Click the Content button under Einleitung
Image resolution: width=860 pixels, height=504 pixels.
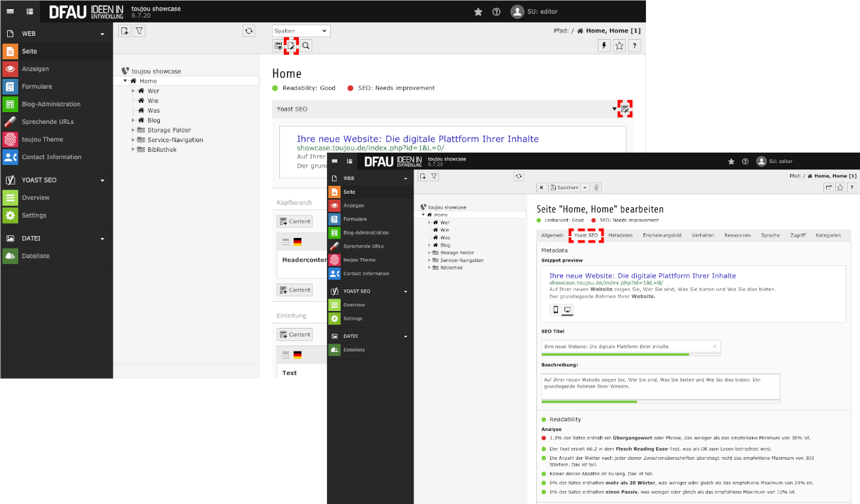point(294,334)
